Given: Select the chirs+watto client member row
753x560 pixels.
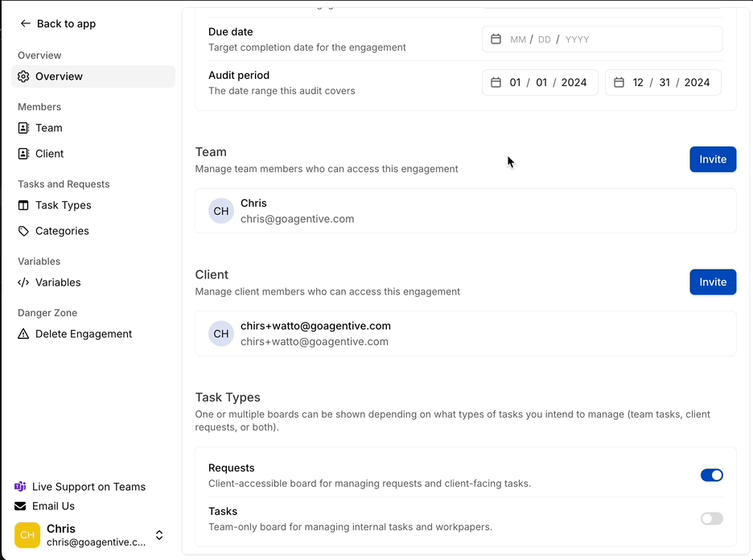Looking at the screenshot, I should click(x=465, y=334).
